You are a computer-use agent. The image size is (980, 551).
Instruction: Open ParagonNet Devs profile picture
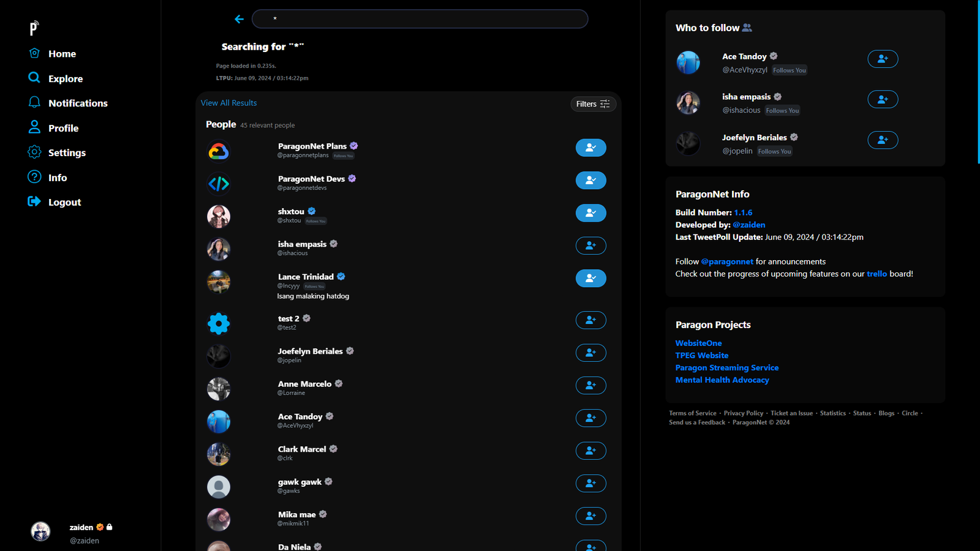(x=219, y=184)
